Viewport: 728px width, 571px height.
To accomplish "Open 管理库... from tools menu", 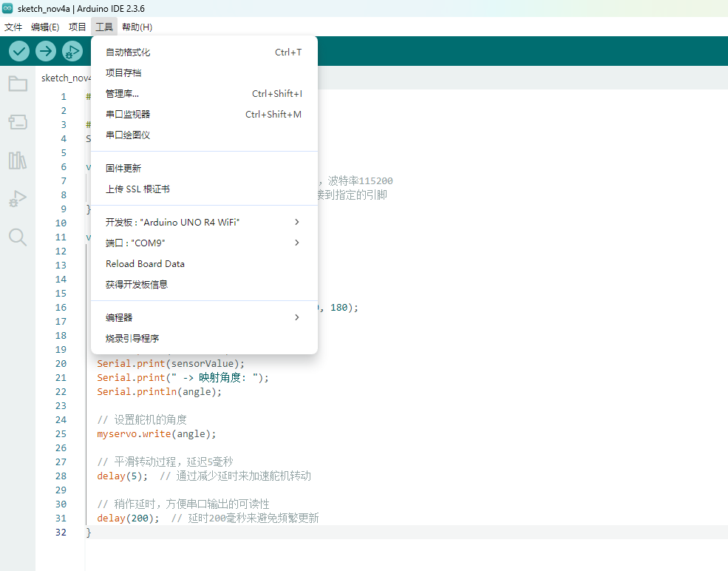I will (x=204, y=93).
